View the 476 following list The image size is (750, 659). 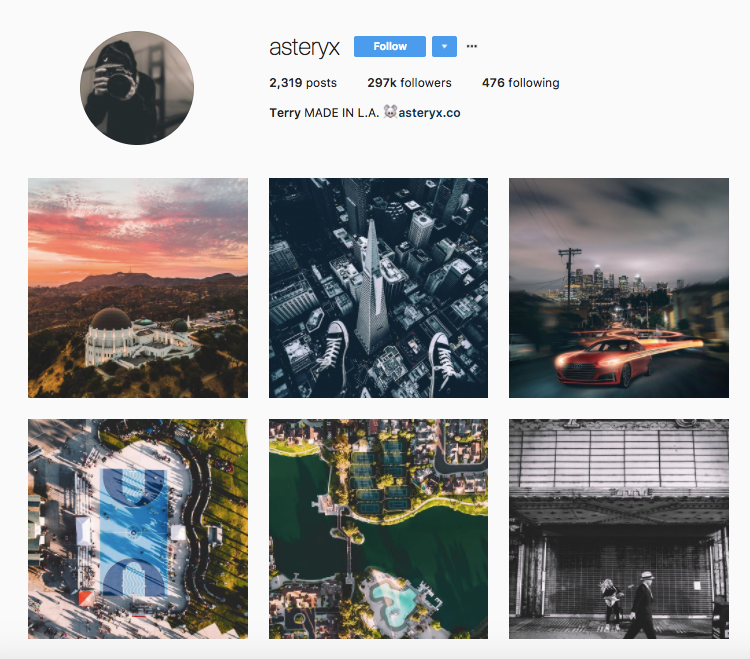tap(520, 83)
